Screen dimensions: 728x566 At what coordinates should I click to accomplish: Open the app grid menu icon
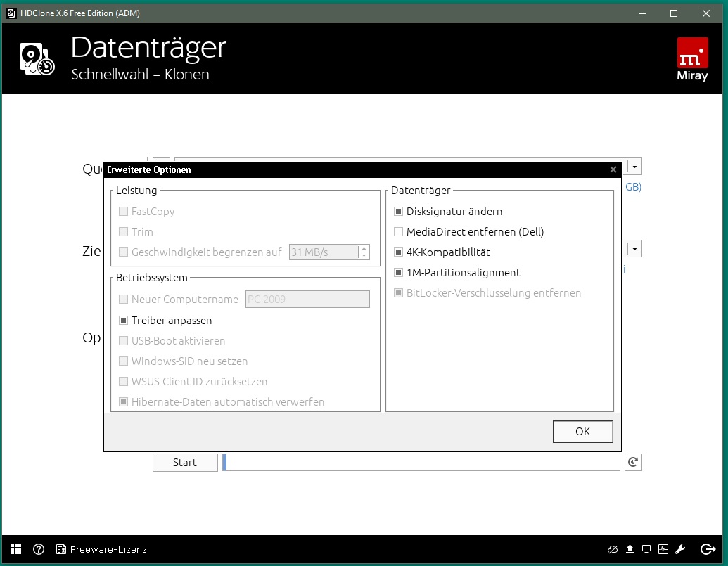tap(16, 549)
